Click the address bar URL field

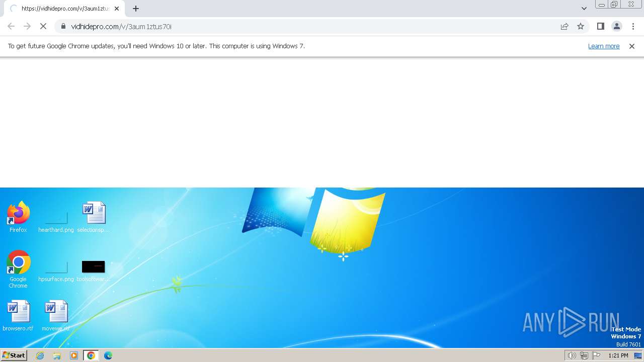[x=312, y=26]
